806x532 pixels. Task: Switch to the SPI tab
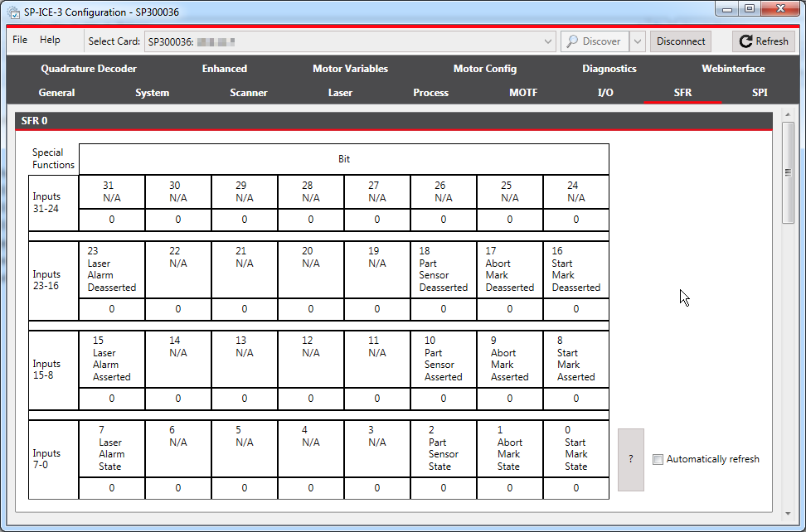click(x=760, y=93)
